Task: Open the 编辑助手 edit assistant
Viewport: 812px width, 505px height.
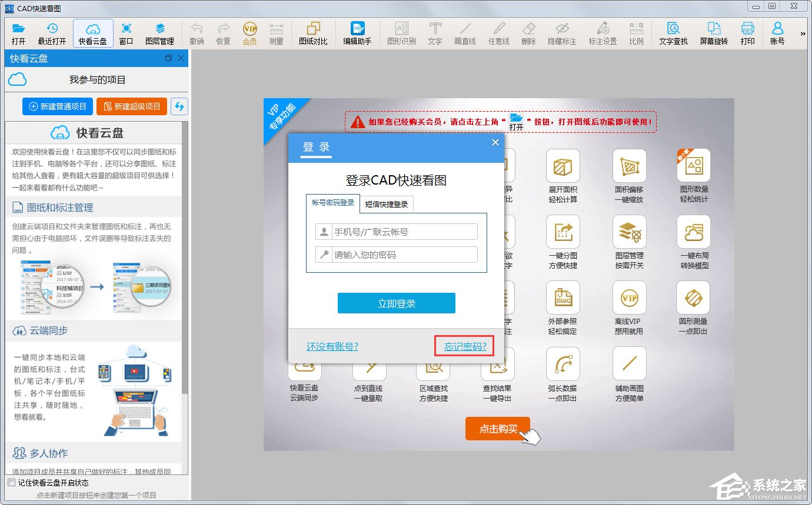Action: [358, 32]
